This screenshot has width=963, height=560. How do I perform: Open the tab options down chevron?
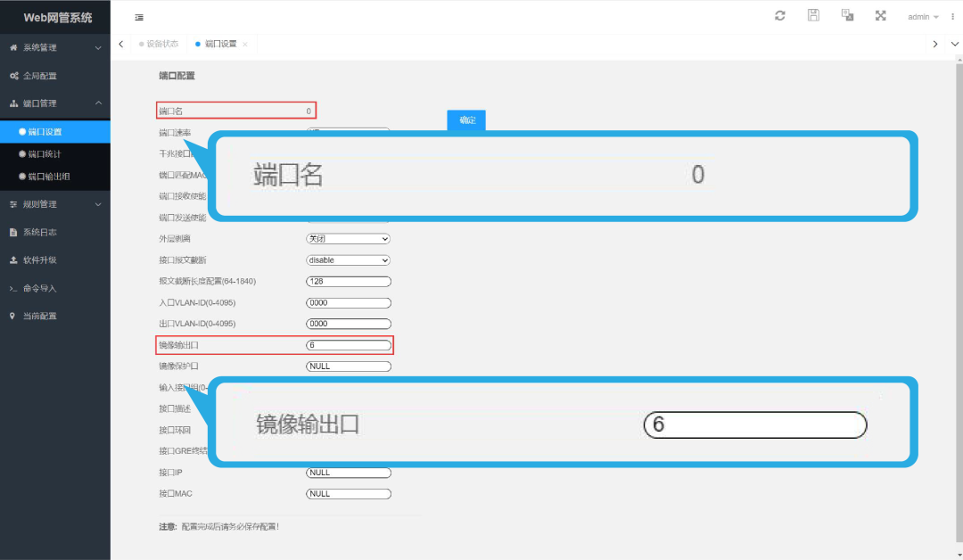[954, 44]
